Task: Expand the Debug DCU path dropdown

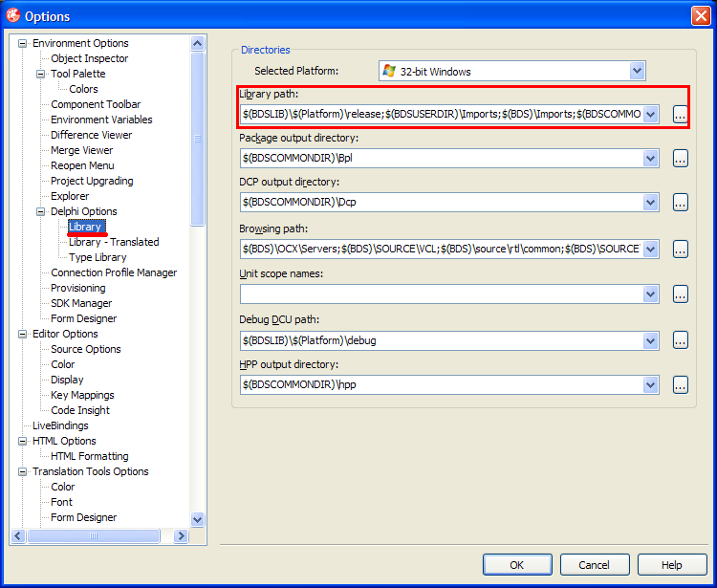Action: pyautogui.click(x=650, y=340)
